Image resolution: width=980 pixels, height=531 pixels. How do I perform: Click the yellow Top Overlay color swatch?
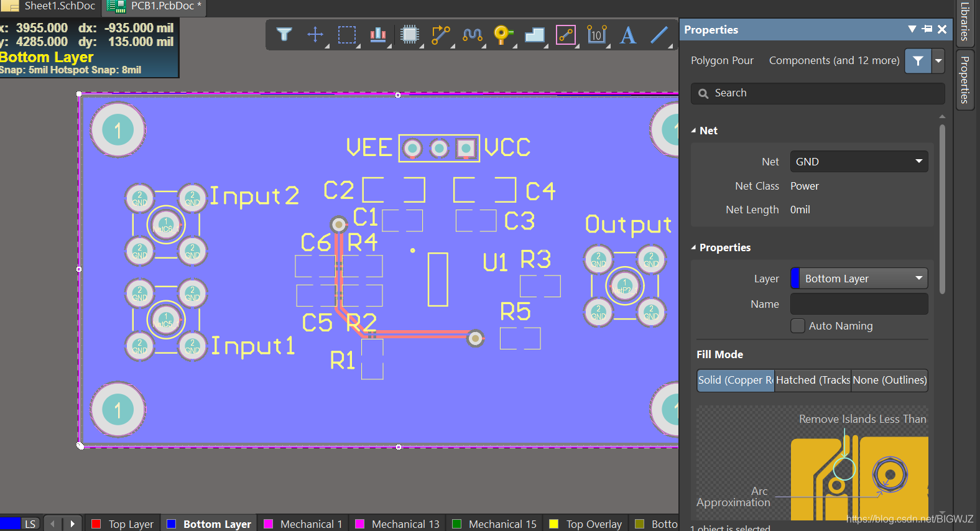click(x=554, y=524)
